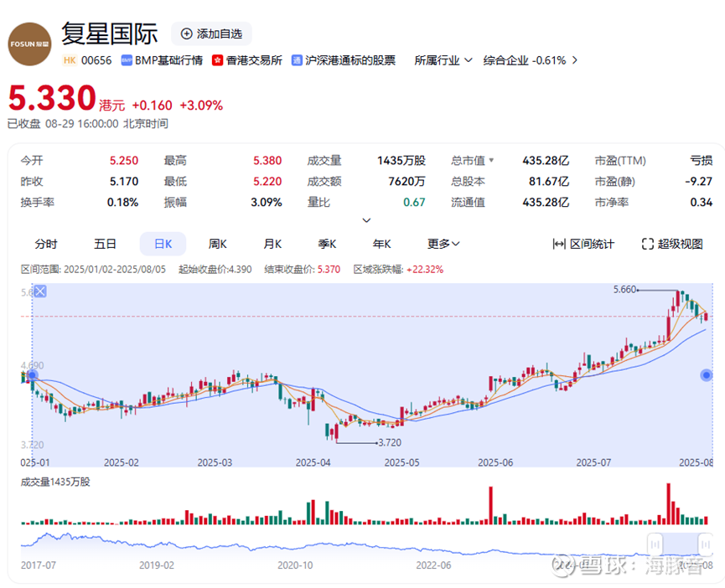Click the 香港交易所 flag icon
725x588 pixels.
pyautogui.click(x=217, y=60)
